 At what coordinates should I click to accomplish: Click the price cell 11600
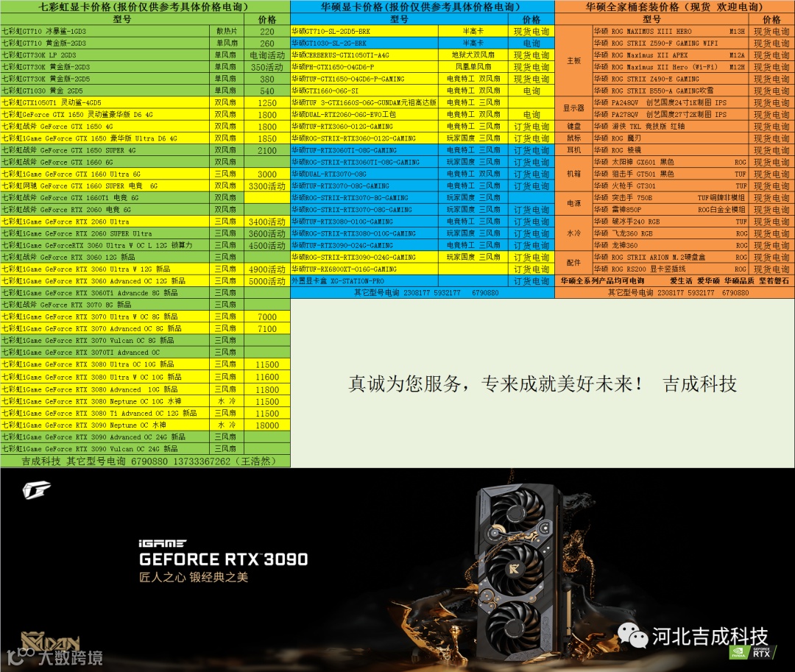(267, 377)
